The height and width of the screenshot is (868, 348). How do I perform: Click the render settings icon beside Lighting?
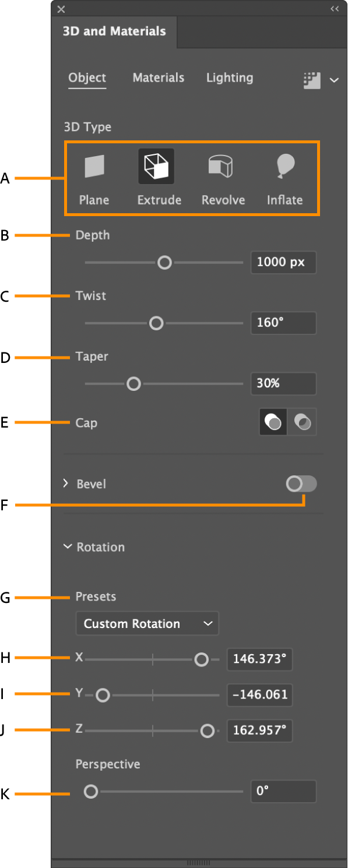(x=312, y=80)
